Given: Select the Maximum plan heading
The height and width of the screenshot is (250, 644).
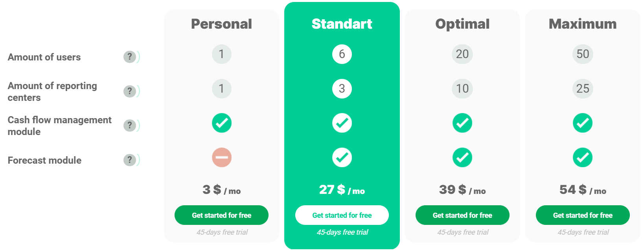Looking at the screenshot, I should coord(583,24).
